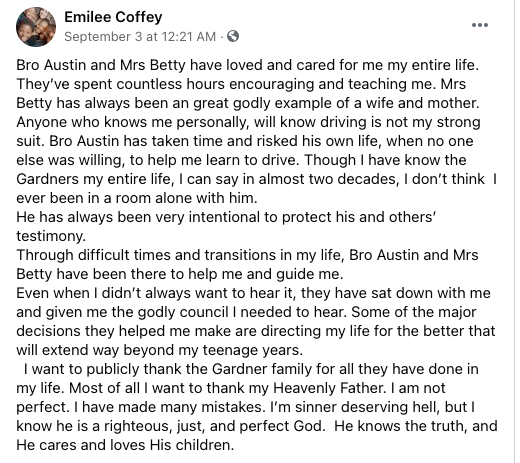Click the line 'suit. Bro Austin has taken time'
This screenshot has height=463, width=520.
[x=245, y=141]
